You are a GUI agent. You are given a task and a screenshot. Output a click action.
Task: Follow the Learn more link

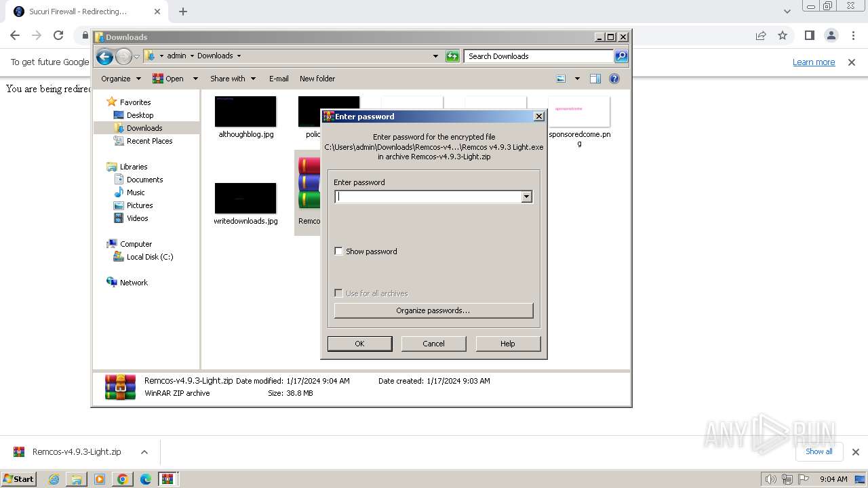point(814,62)
